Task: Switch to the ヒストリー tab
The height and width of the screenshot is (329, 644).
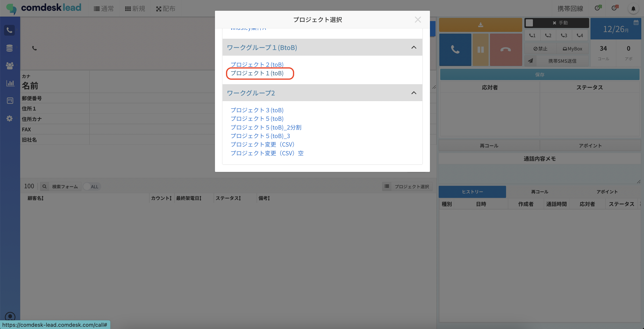Action: point(472,192)
